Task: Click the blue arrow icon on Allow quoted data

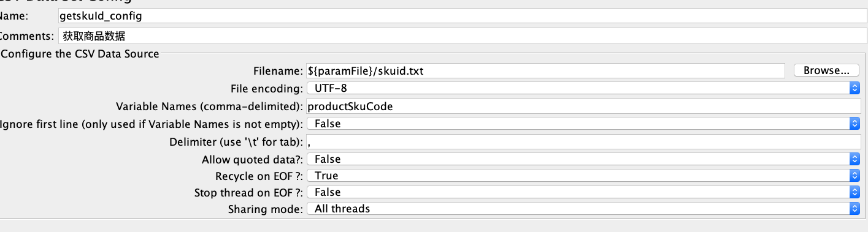Action: [855, 159]
